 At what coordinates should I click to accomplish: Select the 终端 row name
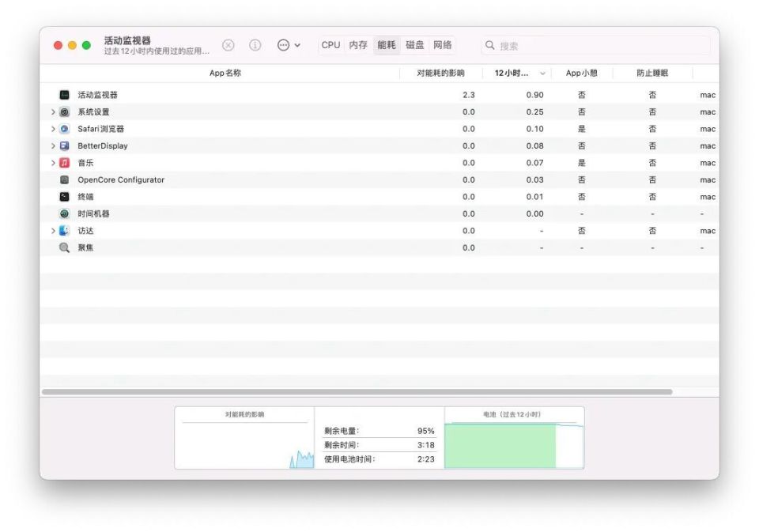[85, 197]
